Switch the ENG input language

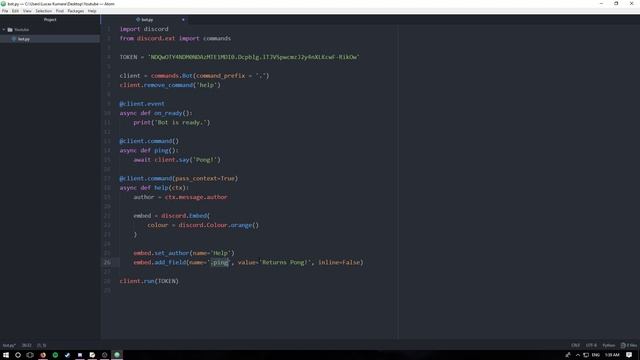tap(596, 355)
